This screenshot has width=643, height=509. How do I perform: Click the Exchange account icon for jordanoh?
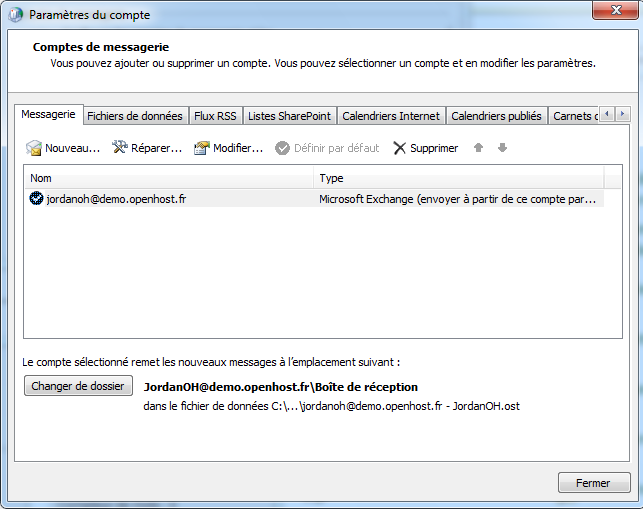pos(36,199)
